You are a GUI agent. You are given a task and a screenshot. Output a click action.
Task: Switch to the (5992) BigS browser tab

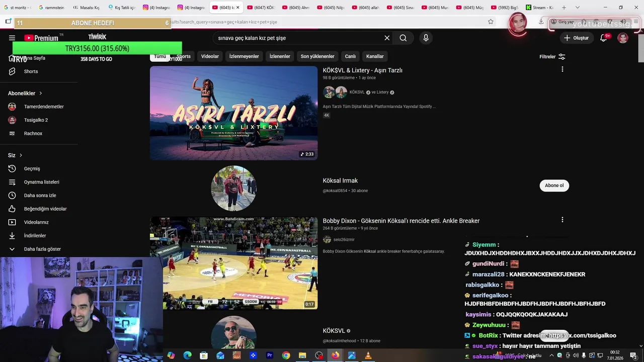click(505, 8)
